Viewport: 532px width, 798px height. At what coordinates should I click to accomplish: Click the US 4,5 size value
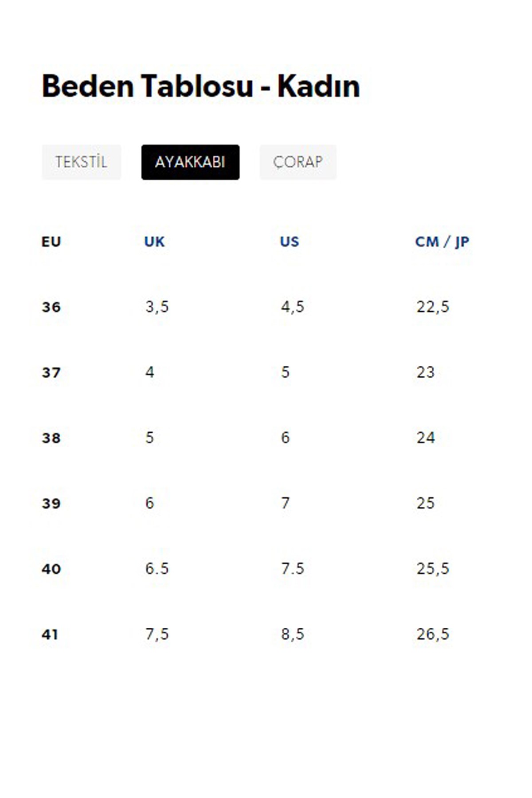point(293,307)
